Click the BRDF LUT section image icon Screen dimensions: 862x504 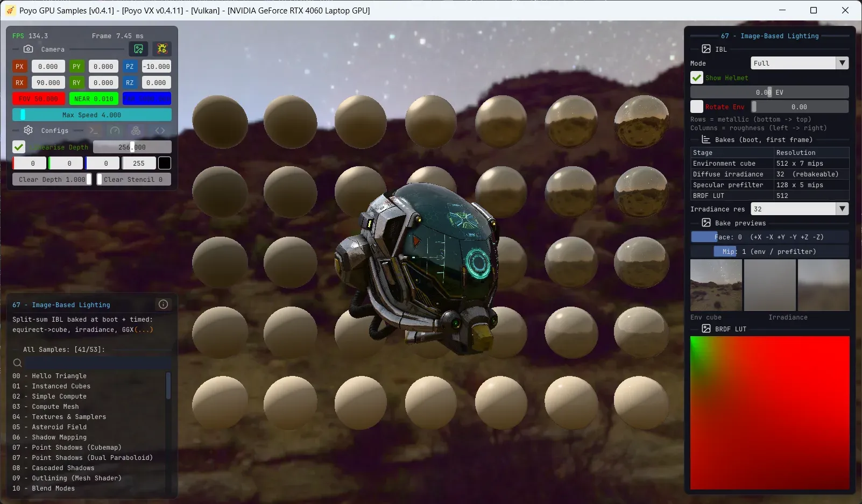click(x=706, y=329)
